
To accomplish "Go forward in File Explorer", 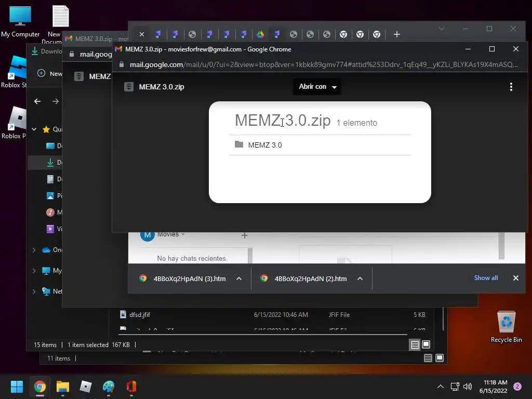I will [x=56, y=101].
